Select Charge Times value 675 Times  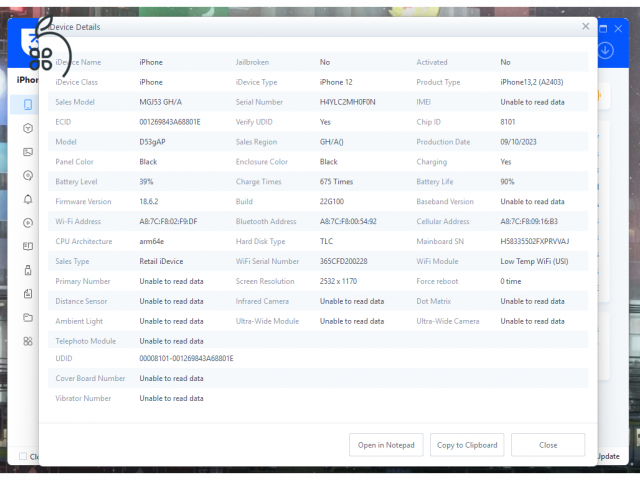click(x=336, y=182)
